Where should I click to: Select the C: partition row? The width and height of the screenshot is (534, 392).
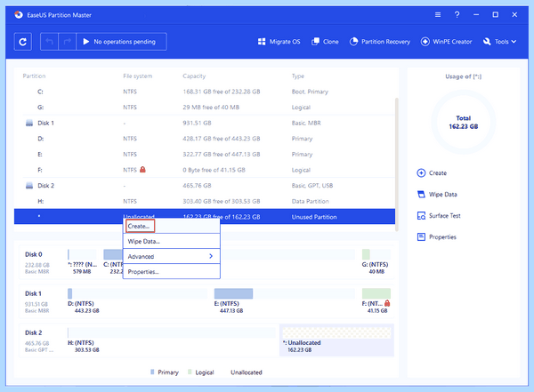click(x=205, y=92)
